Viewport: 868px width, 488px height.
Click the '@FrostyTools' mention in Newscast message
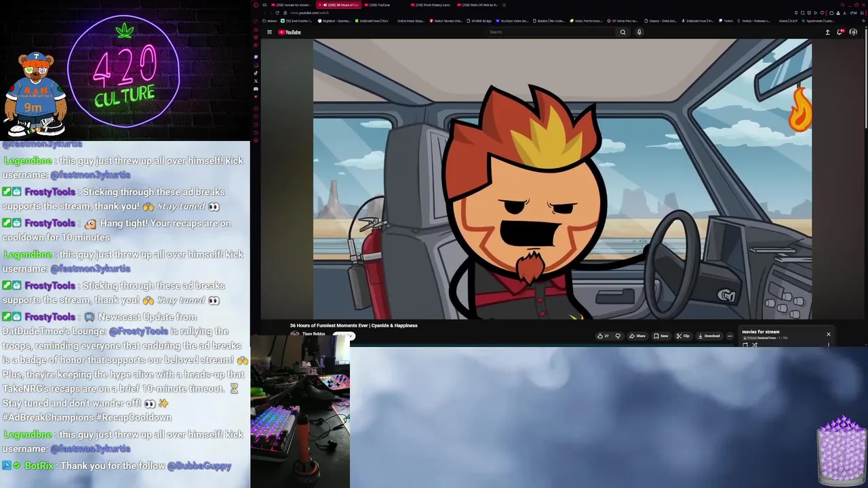[138, 331]
